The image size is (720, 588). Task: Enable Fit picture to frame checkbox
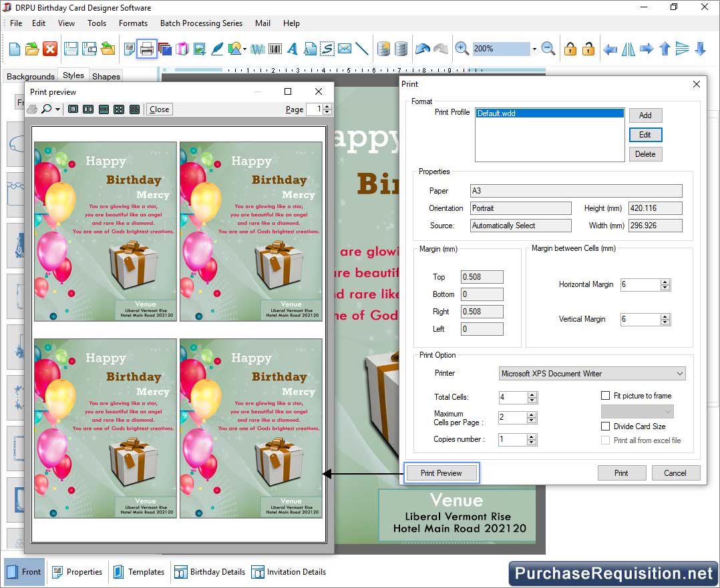606,396
